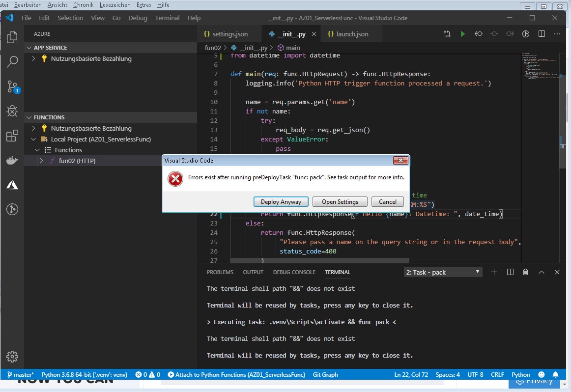The image size is (571, 392).
Task: Click the main symbol in breadcrumb
Action: 289,48
